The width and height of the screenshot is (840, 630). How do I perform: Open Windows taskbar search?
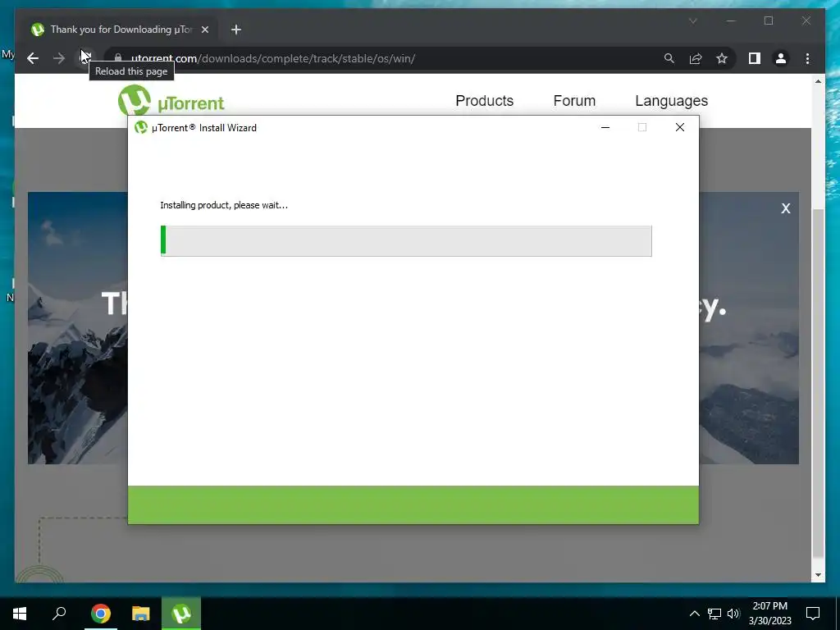59,614
